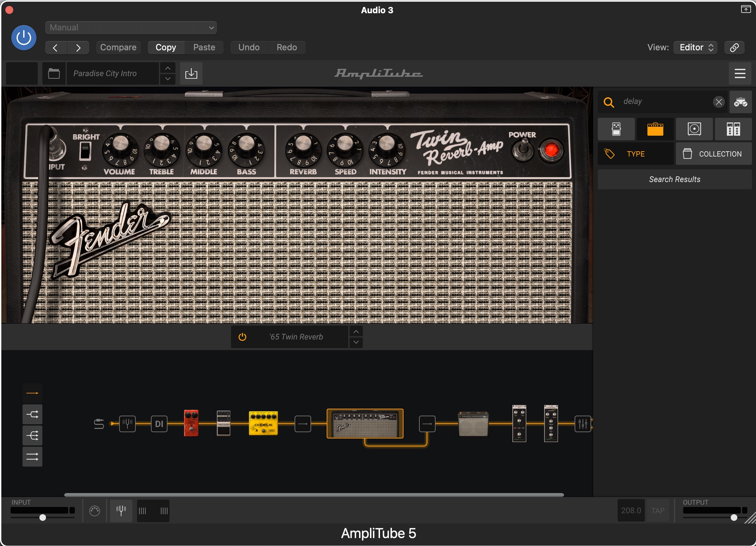
Task: Select previous amp model up arrow
Action: 356,332
